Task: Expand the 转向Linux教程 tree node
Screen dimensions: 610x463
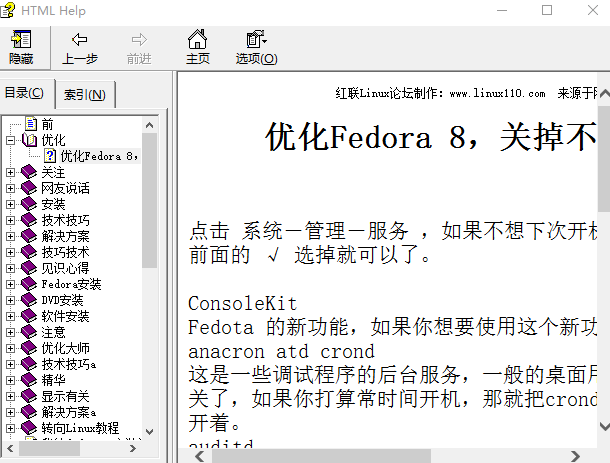Action: tap(11, 428)
